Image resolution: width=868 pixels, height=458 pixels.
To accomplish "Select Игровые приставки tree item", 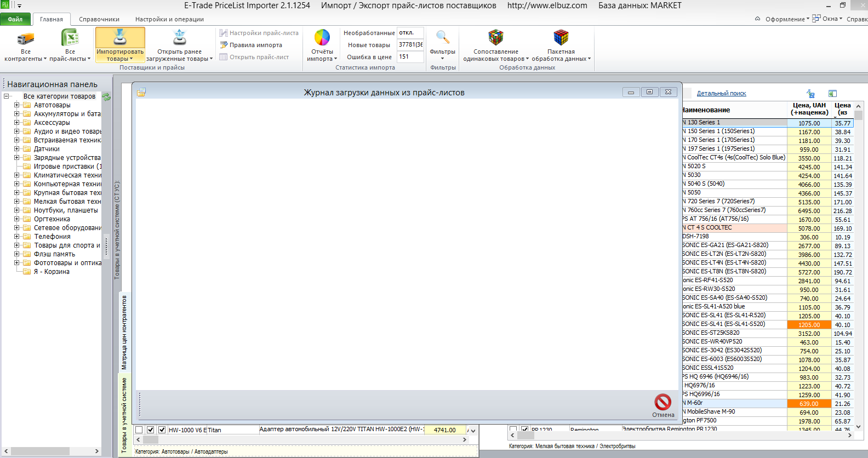I will tap(67, 167).
